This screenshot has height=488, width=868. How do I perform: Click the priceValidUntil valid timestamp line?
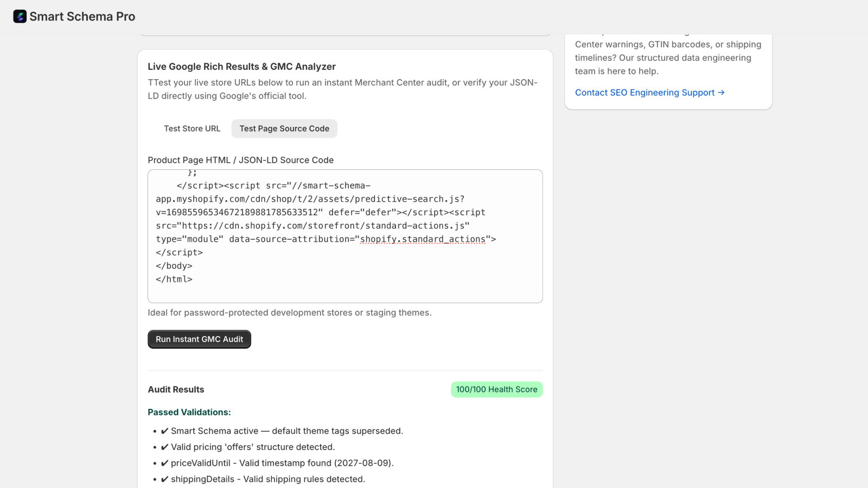pos(277,463)
